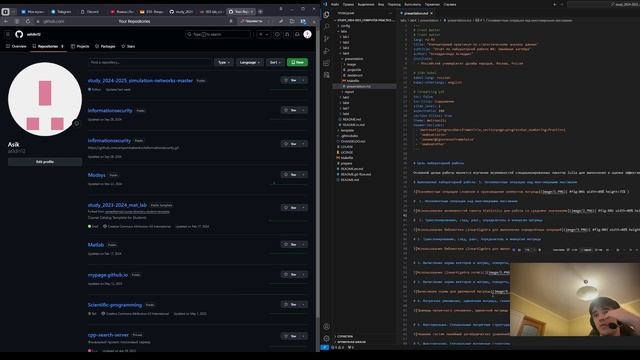This screenshot has height=360, width=640.
Task: Open cpp-search-server repository link
Action: (x=108, y=335)
